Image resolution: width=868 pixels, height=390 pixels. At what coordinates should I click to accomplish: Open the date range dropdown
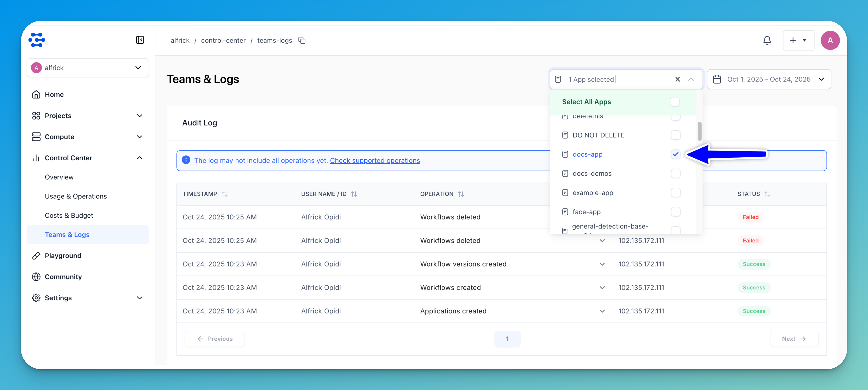pyautogui.click(x=769, y=79)
